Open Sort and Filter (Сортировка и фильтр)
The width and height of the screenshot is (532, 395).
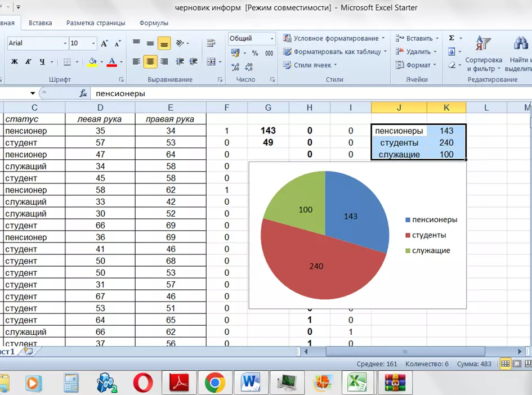483,56
